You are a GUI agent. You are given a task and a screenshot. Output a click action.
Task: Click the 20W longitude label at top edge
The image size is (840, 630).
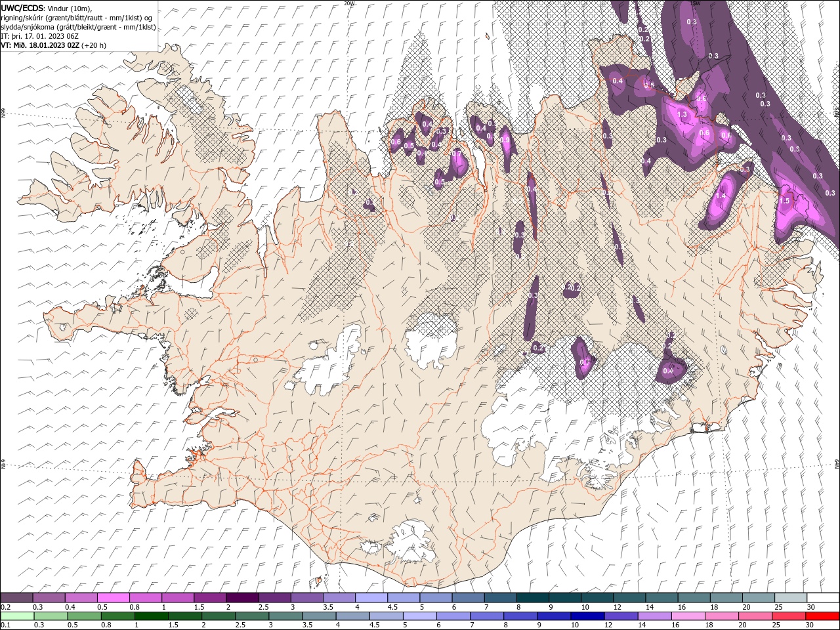pyautogui.click(x=349, y=3)
